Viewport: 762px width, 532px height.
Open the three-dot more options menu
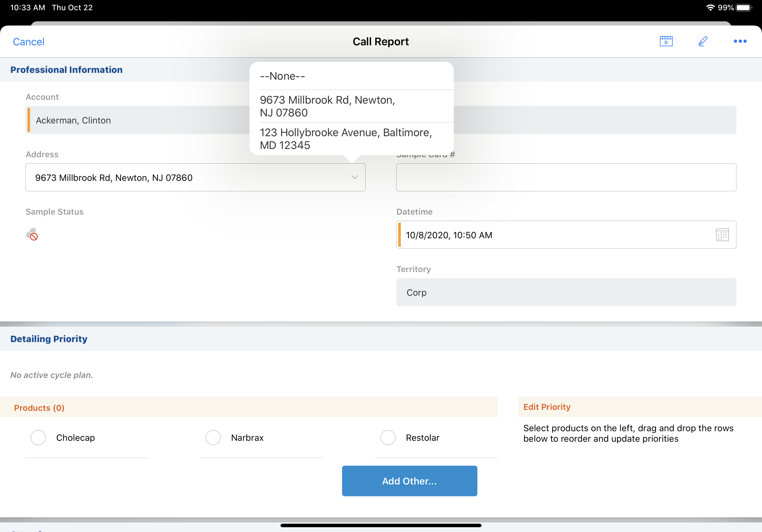(x=740, y=41)
